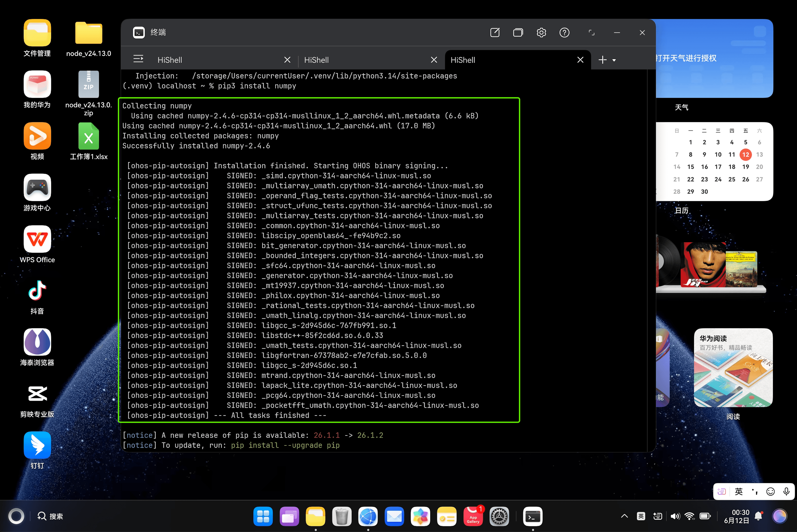
Task: Open the purple multitask window dock icon
Action: [x=289, y=516]
